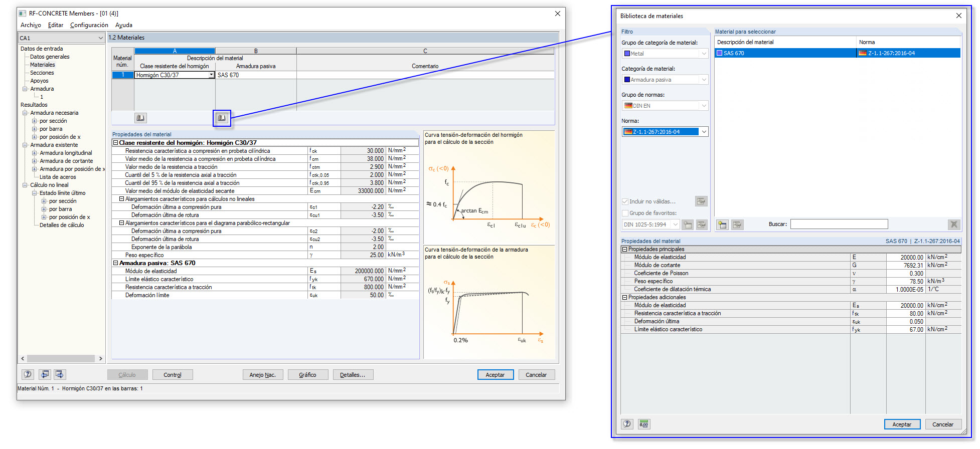Viewport: 980px width, 449px height.
Task: Open concrete material library book icon
Action: 140,118
